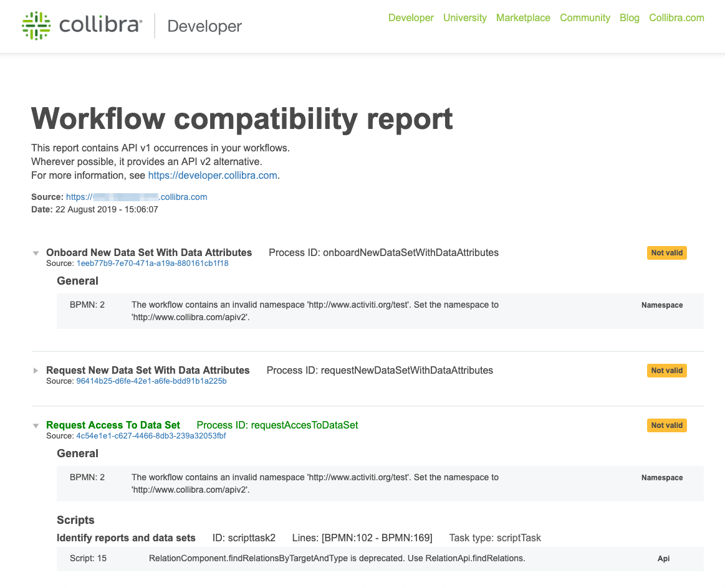Click the collibra wordmark in header
This screenshot has height=588, width=725.
click(x=100, y=24)
